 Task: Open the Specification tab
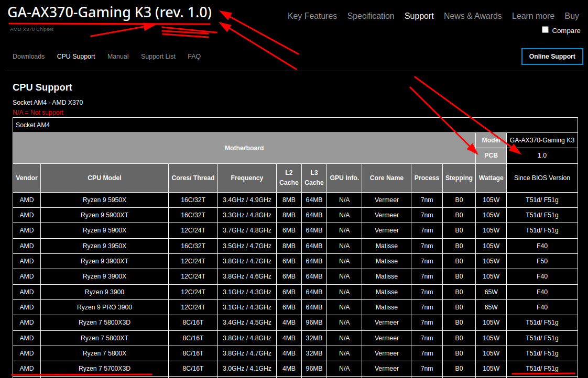pyautogui.click(x=371, y=16)
